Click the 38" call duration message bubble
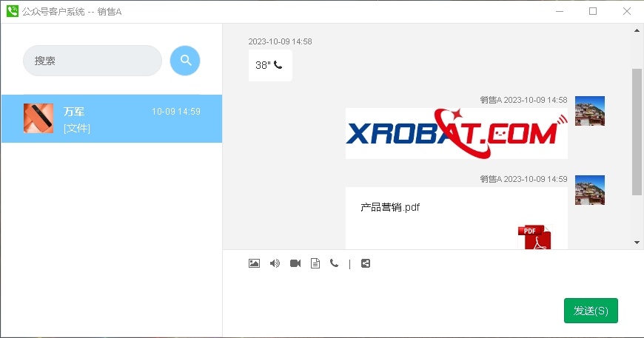The image size is (644, 338). click(270, 65)
